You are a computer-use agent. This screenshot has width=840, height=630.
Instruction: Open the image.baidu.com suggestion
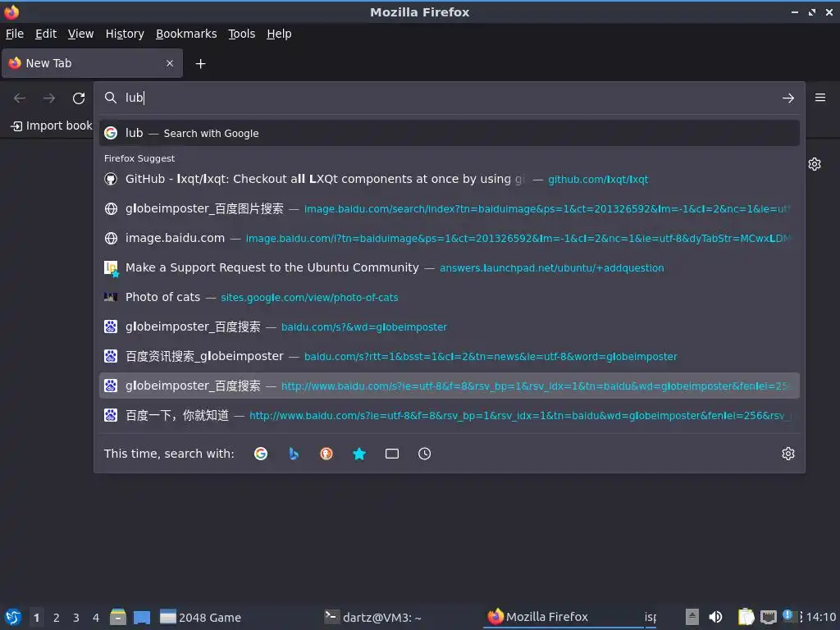[449, 238]
